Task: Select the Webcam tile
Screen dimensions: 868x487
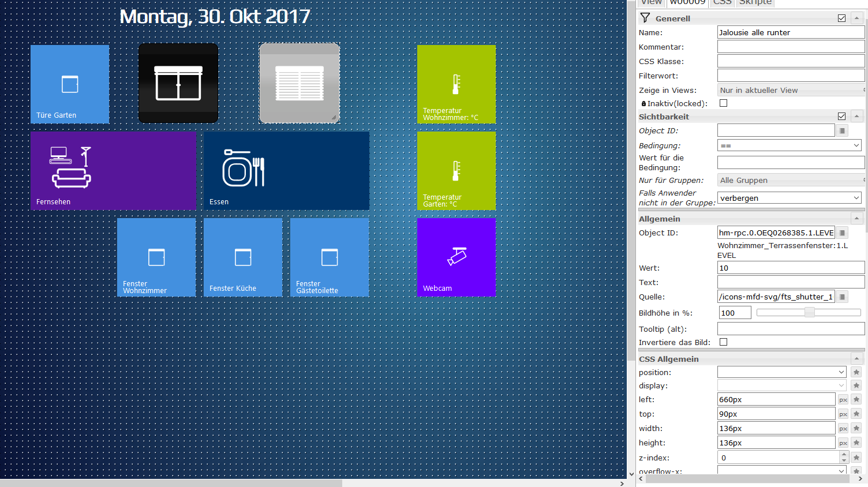Action: [456, 257]
